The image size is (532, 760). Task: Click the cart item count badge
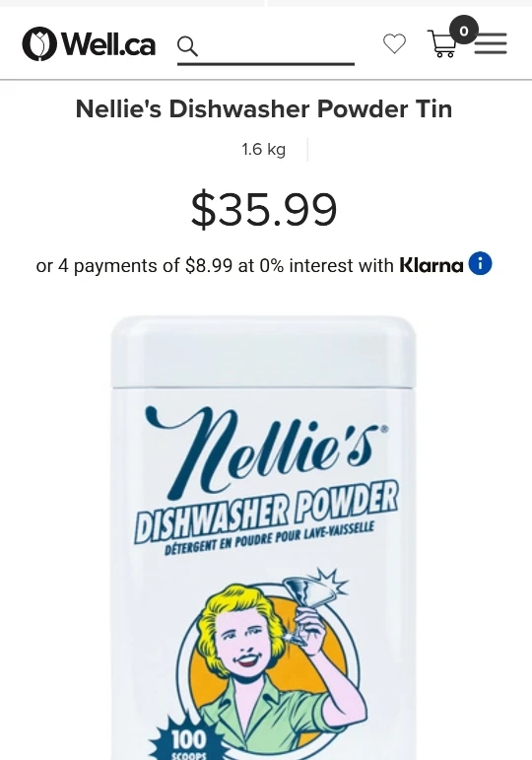pyautogui.click(x=464, y=30)
